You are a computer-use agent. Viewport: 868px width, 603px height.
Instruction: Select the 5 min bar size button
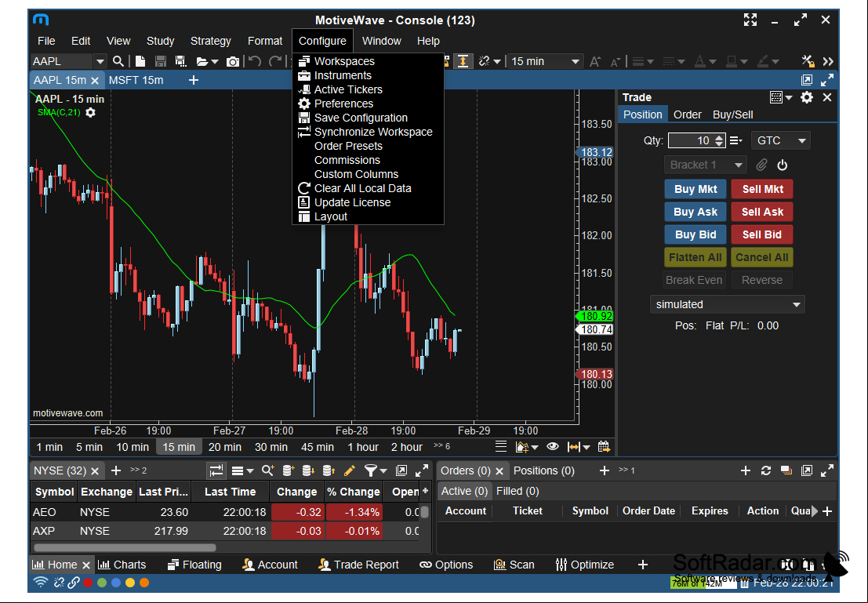coord(89,447)
